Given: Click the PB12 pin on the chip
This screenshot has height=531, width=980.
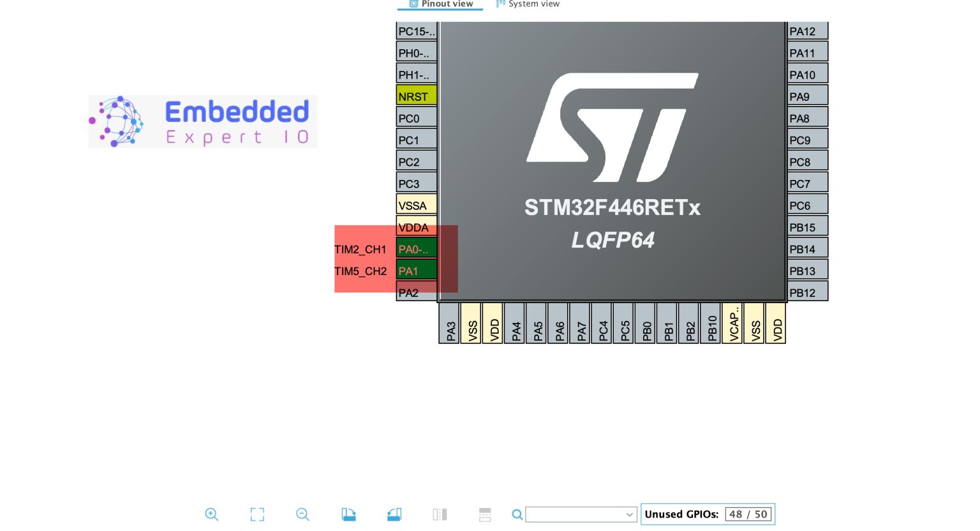Looking at the screenshot, I should (x=807, y=292).
